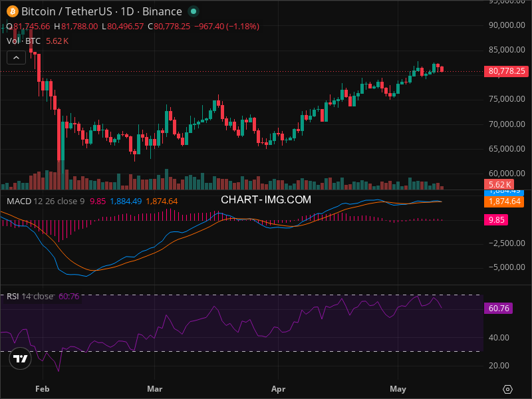The width and height of the screenshot is (532, 399).
Task: Click the 65,000.00 price axis label
Action: tap(507, 149)
